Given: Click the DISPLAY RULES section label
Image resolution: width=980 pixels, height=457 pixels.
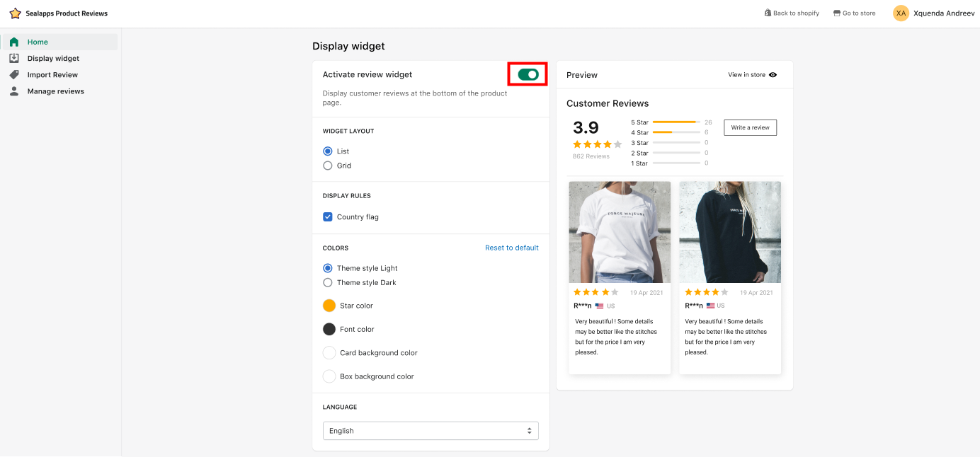Looking at the screenshot, I should (x=347, y=195).
